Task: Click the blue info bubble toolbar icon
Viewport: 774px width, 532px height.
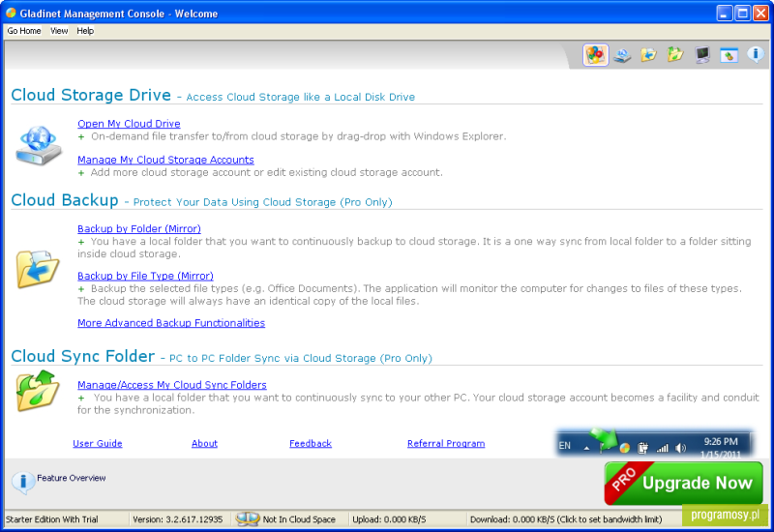Action: point(756,54)
